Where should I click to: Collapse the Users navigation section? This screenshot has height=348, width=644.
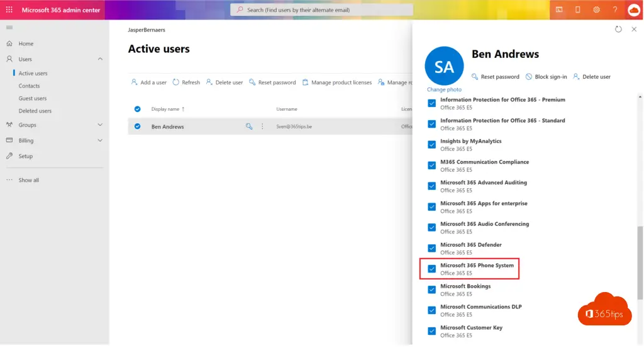(100, 59)
